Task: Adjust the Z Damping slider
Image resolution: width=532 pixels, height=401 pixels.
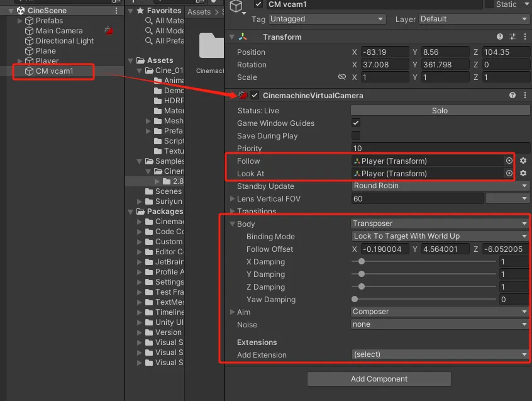Action: 424,286
